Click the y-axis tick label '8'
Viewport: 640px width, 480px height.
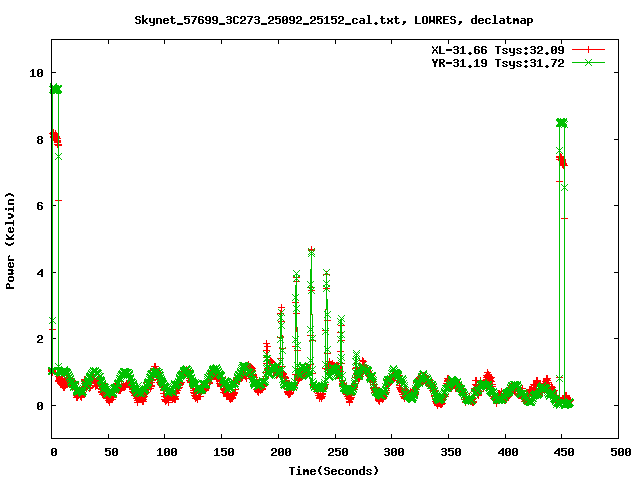[40, 140]
